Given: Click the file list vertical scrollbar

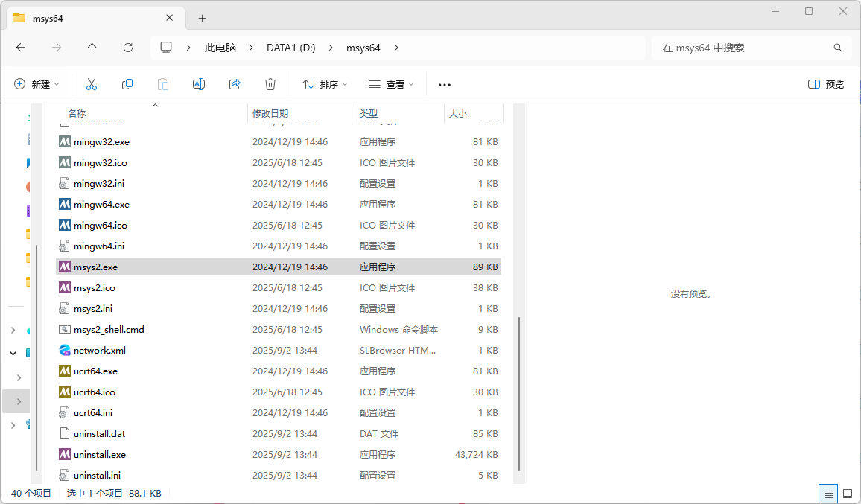Looking at the screenshot, I should coord(519,394).
